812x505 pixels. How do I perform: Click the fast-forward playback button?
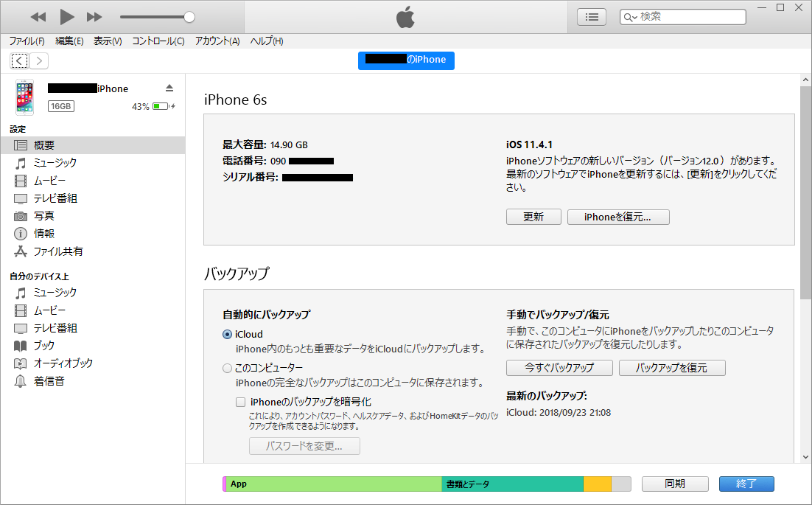pos(94,17)
